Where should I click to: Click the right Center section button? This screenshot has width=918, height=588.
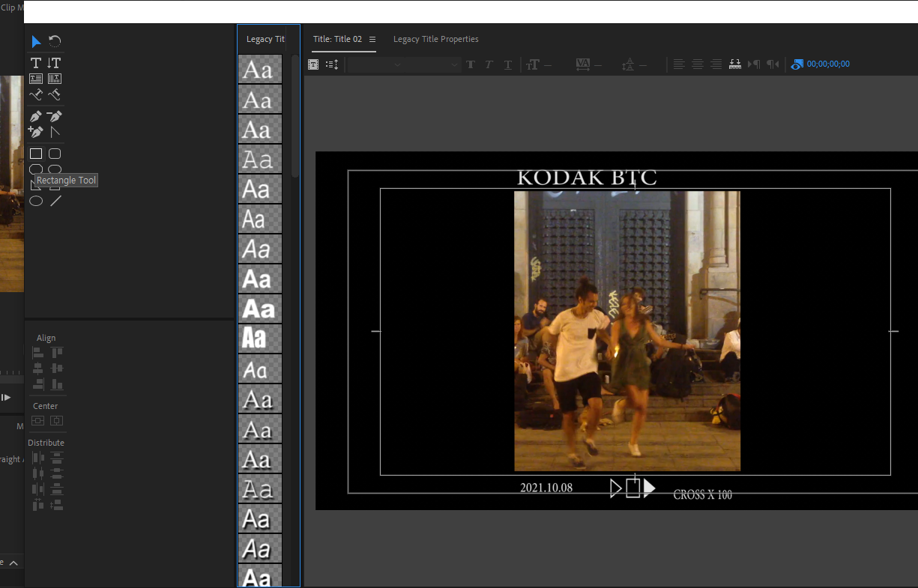click(56, 421)
